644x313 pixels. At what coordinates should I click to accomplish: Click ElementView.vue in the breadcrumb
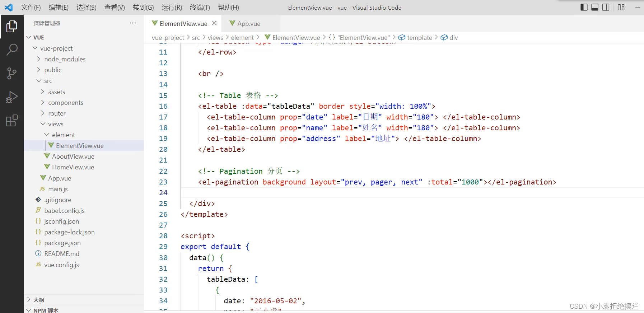coord(296,38)
